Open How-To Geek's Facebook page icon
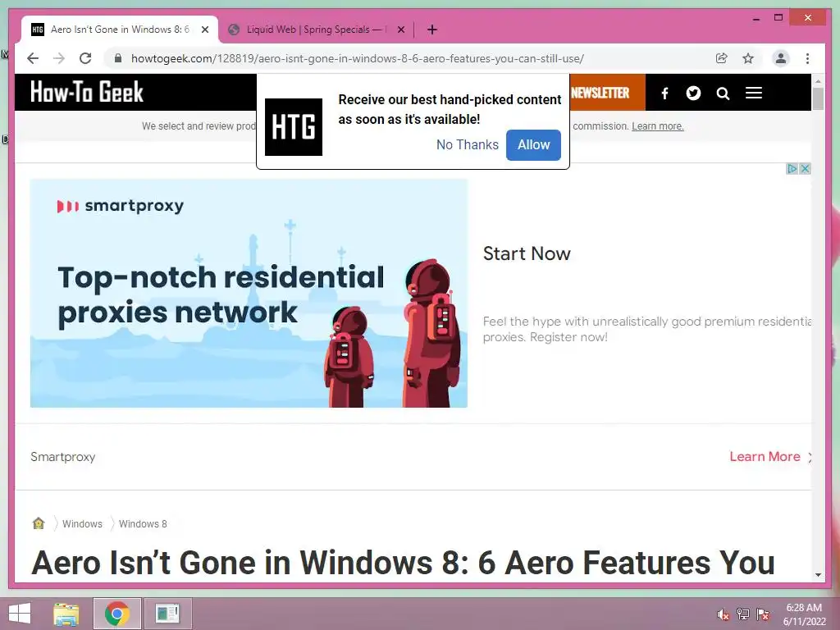 664,94
